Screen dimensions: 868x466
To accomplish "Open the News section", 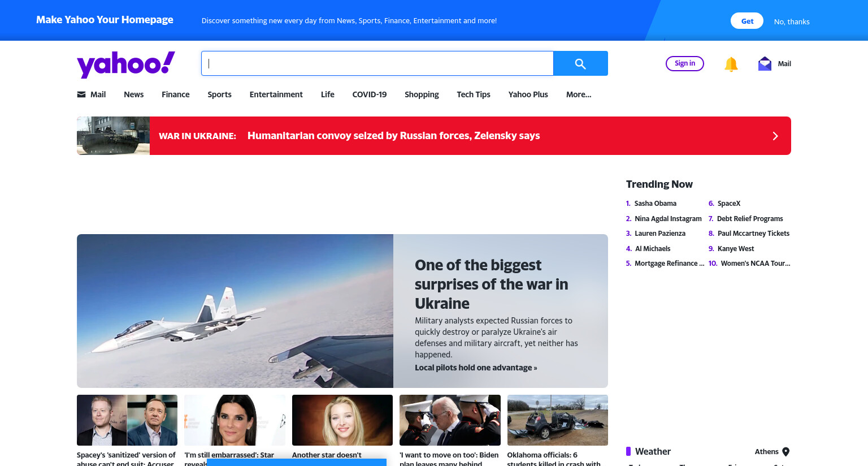I will (x=134, y=94).
